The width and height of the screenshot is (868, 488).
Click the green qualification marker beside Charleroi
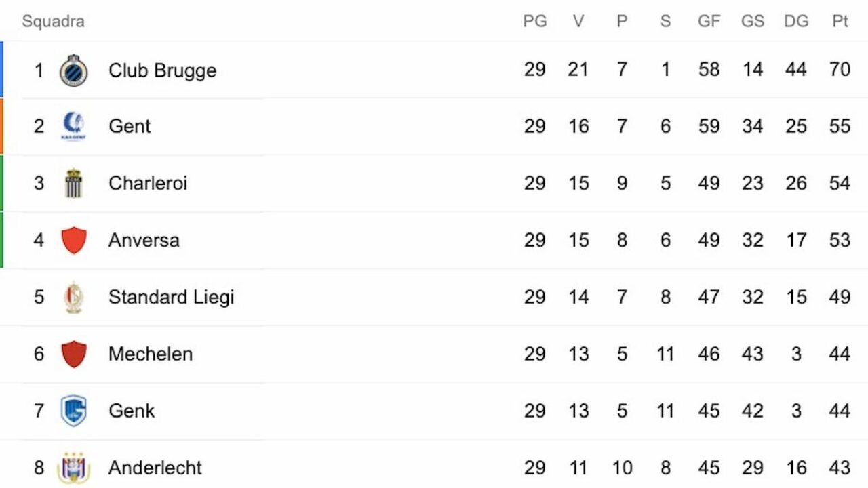coord(1,183)
